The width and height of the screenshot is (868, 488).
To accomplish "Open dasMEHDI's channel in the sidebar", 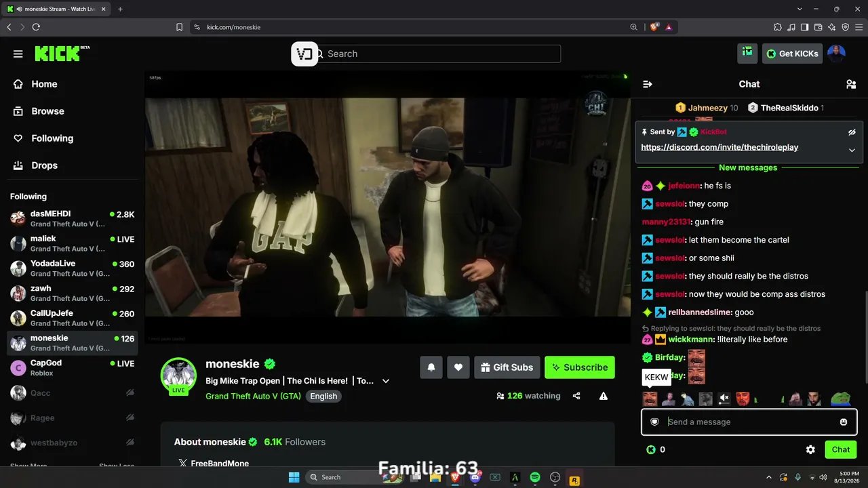I will click(73, 218).
